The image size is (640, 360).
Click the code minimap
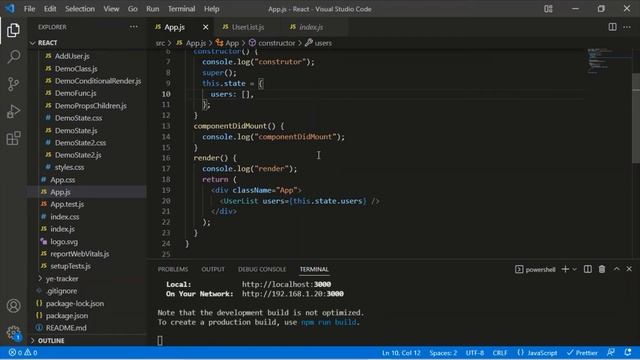608,61
